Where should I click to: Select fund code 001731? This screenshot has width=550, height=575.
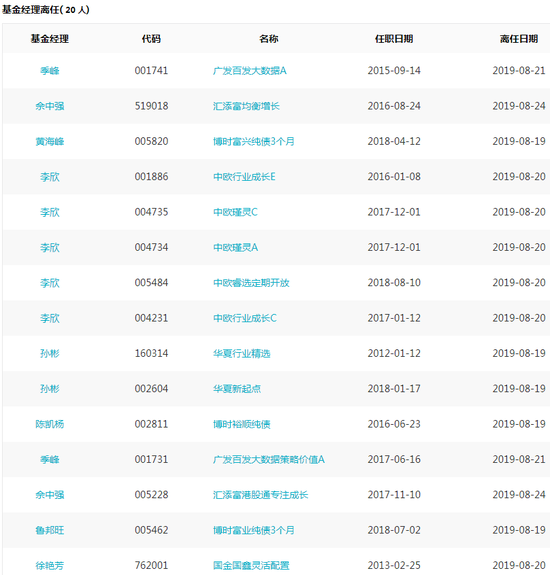151,459
